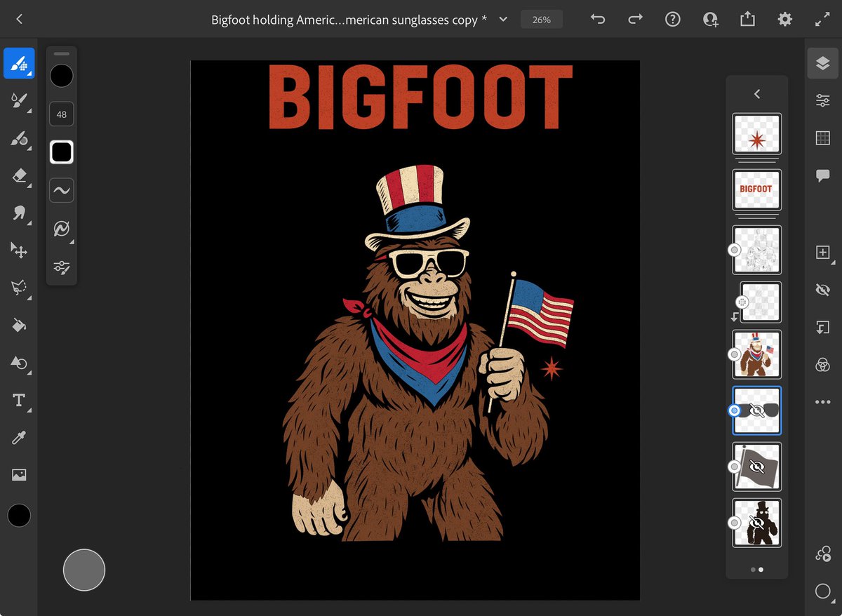This screenshot has height=616, width=842.
Task: Select the Smudge tool
Action: pos(19,213)
